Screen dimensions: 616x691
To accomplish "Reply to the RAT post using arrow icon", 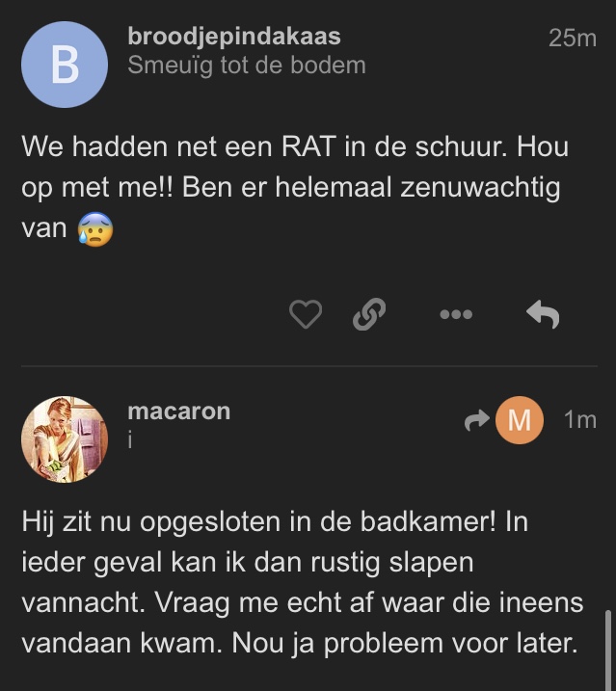I will (543, 314).
